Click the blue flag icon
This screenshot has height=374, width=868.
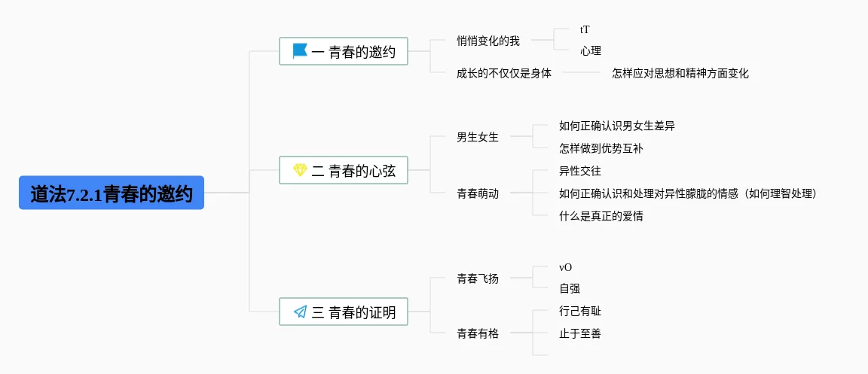point(300,51)
